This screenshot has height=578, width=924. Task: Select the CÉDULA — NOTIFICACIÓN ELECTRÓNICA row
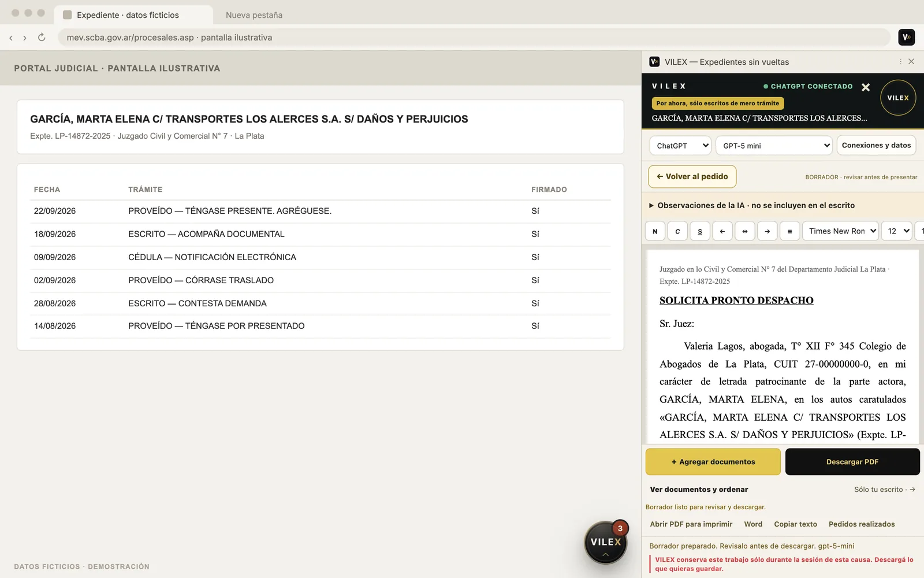[321, 257]
